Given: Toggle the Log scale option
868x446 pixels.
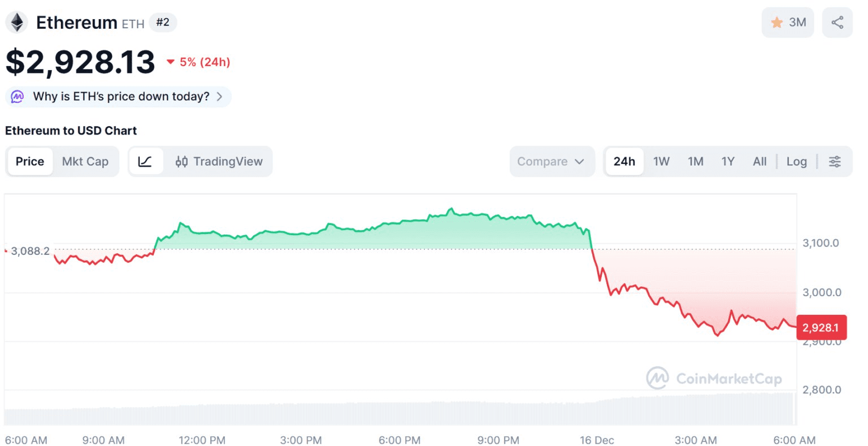Looking at the screenshot, I should tap(796, 162).
